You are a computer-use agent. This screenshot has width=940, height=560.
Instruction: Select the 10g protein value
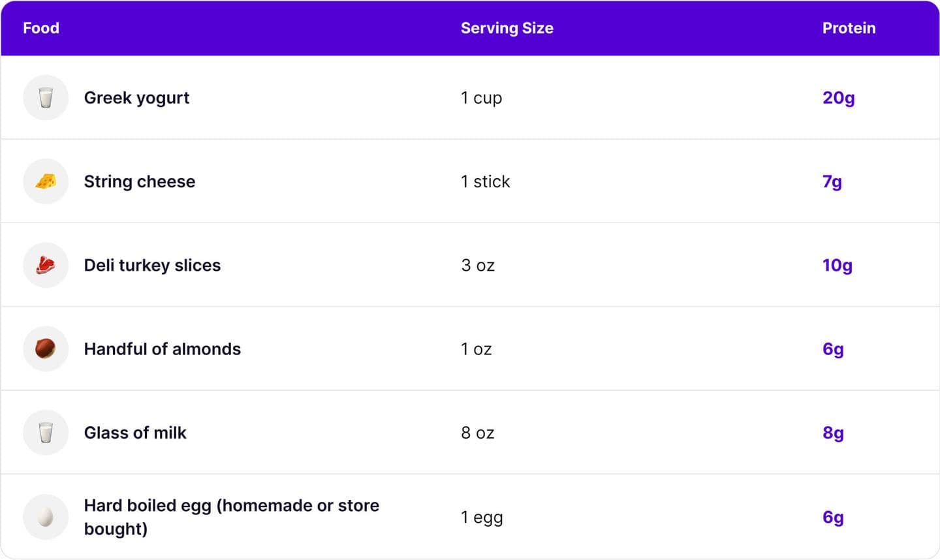[x=838, y=265]
